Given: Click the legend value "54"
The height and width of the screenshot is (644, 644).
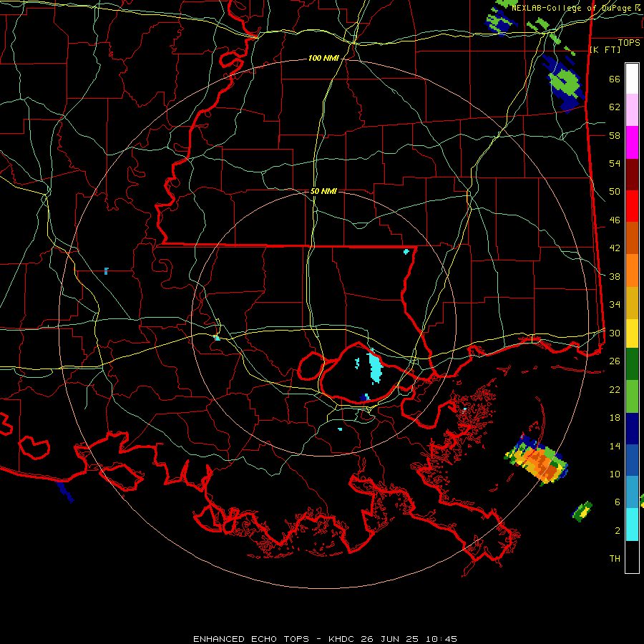Looking at the screenshot, I should [x=615, y=164].
